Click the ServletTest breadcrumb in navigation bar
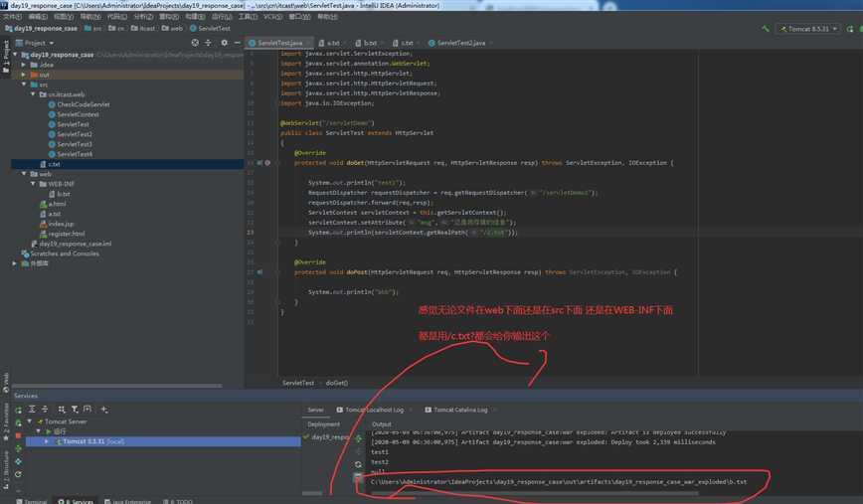 (x=210, y=28)
